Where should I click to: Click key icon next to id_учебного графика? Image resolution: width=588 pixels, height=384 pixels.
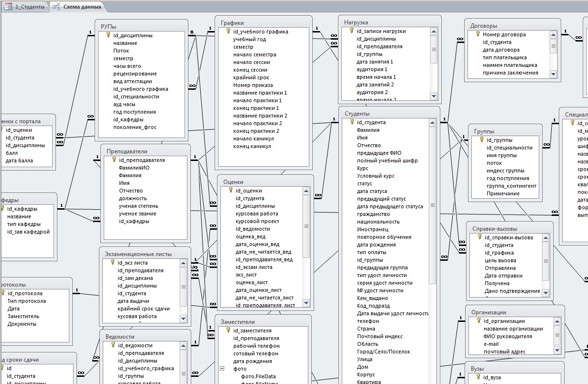228,32
